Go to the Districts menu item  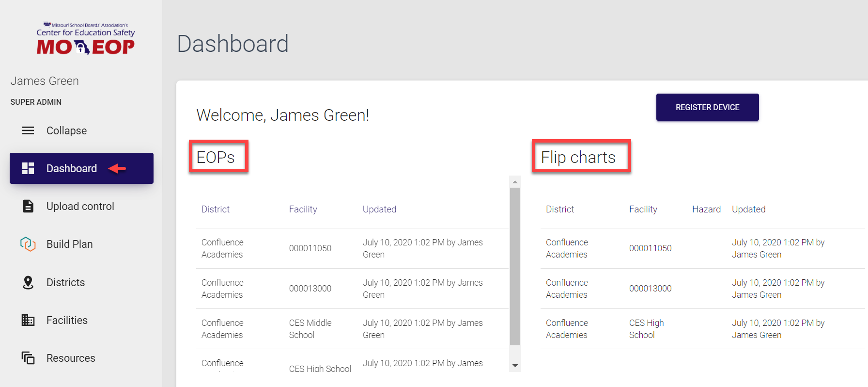click(x=65, y=282)
